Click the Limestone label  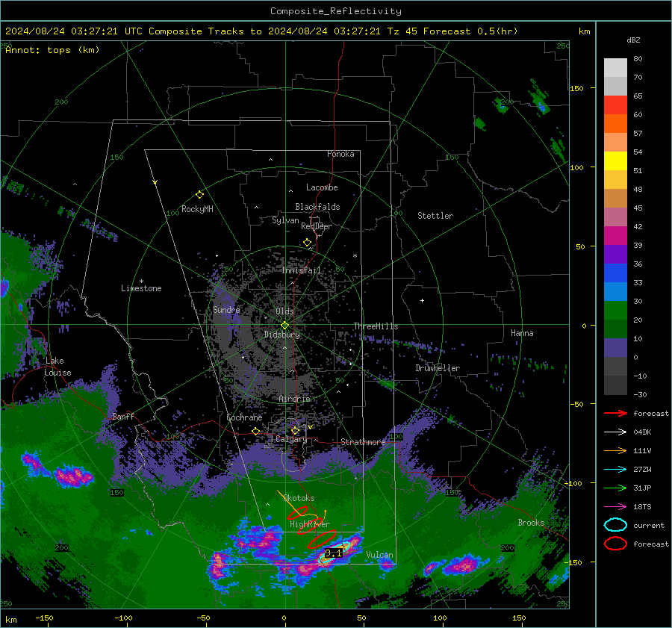(x=141, y=288)
